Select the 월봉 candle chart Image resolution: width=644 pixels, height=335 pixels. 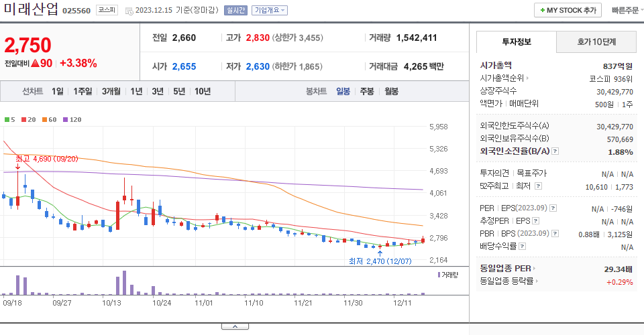click(391, 91)
